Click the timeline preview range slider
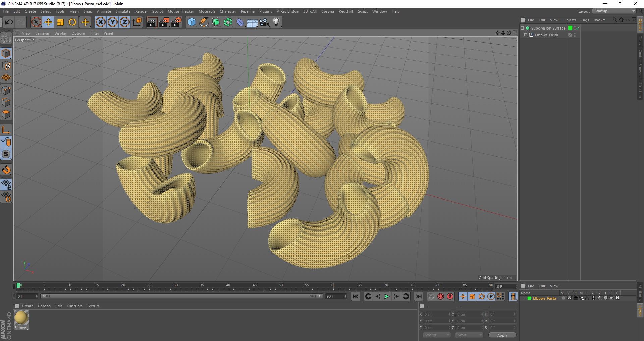The height and width of the screenshot is (341, 644). (181, 296)
